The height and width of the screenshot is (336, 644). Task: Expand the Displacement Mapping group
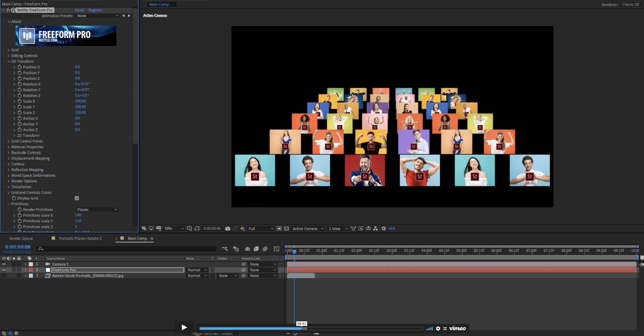tap(8, 159)
